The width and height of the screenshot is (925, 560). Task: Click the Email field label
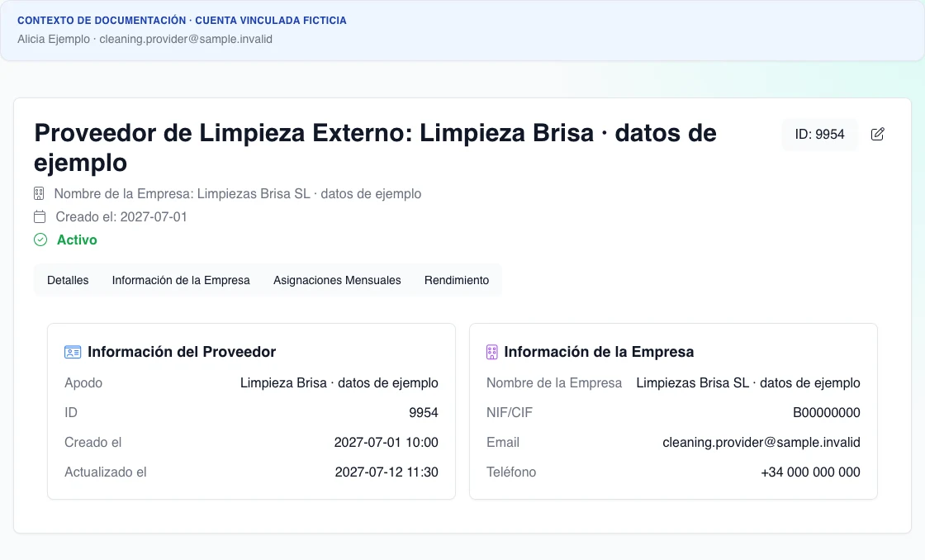[503, 442]
